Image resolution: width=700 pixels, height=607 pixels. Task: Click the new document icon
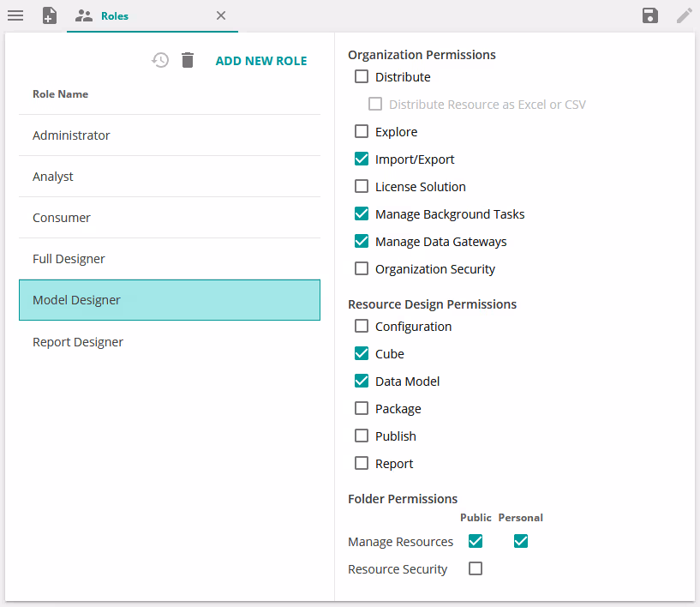coord(50,15)
